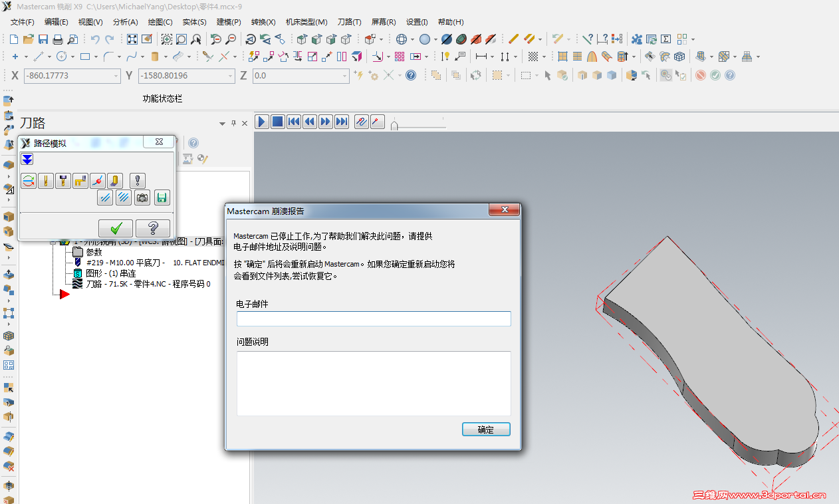Toggle rapid moves display in 路径模拟
This screenshot has height=504, width=839.
click(80, 180)
